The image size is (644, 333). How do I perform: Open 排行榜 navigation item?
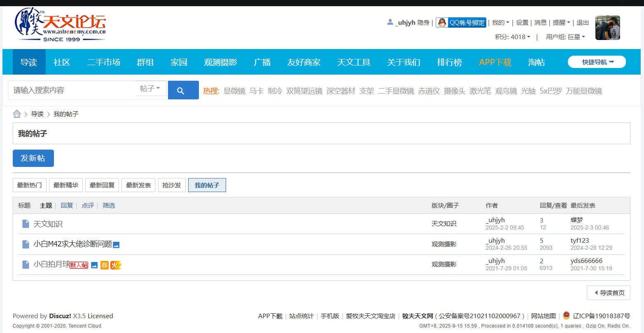point(450,62)
